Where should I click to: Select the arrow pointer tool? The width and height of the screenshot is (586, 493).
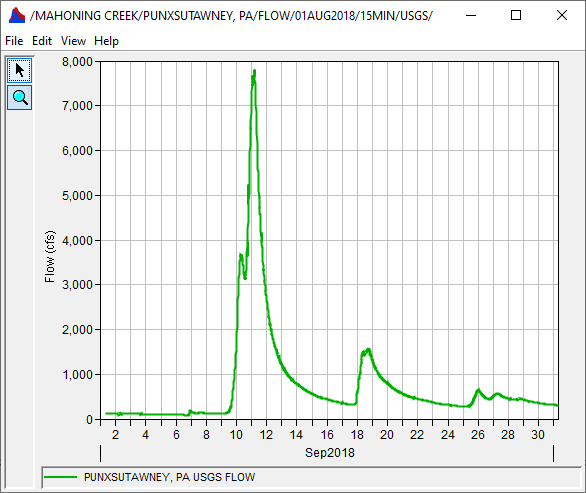[x=19, y=70]
